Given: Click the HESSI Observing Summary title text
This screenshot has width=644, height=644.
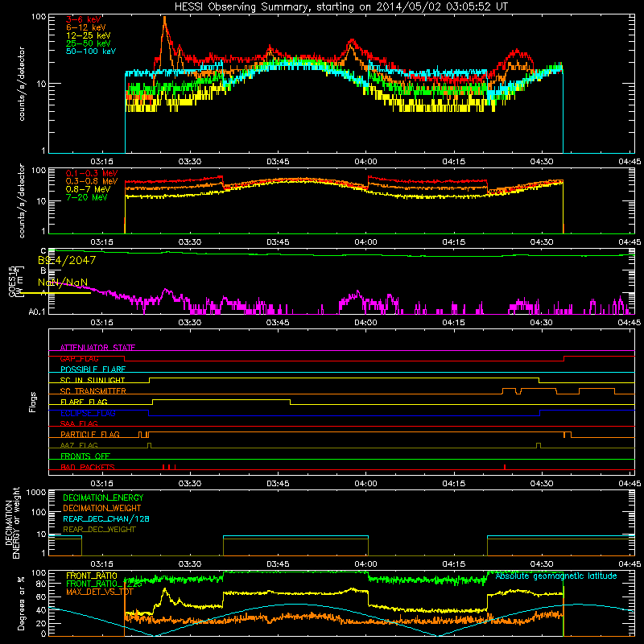Looking at the screenshot, I should point(341,7).
